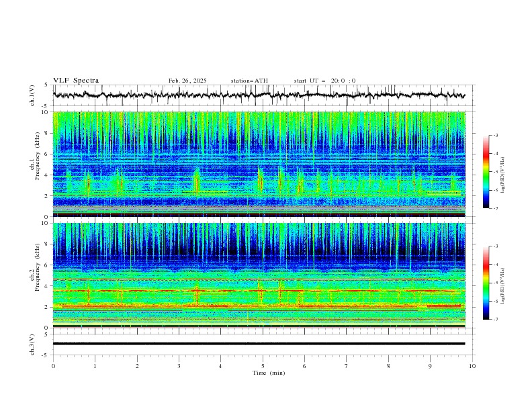Click the "ch.1(V)" axis label

32,95
